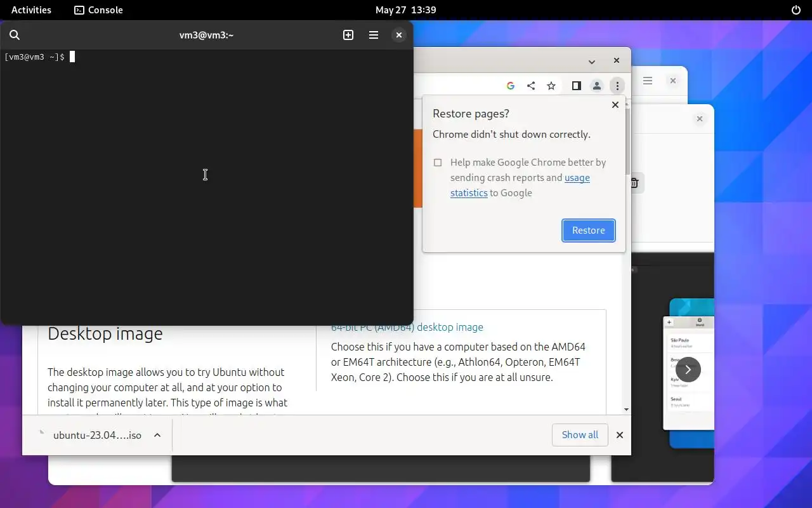Show all downloads
Image resolution: width=812 pixels, height=508 pixels.
(x=580, y=435)
